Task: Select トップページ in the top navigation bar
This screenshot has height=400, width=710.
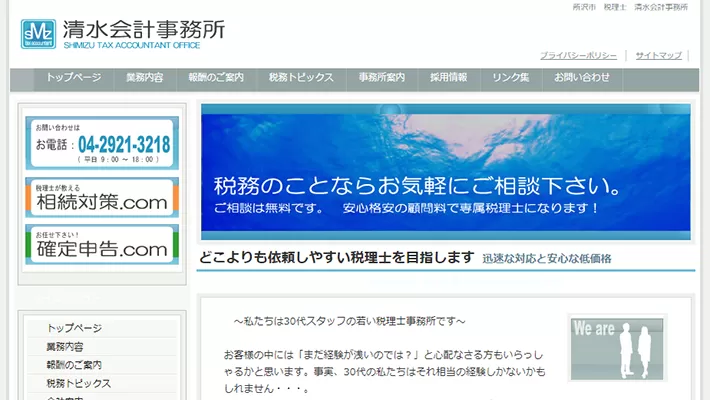Action: pyautogui.click(x=73, y=77)
